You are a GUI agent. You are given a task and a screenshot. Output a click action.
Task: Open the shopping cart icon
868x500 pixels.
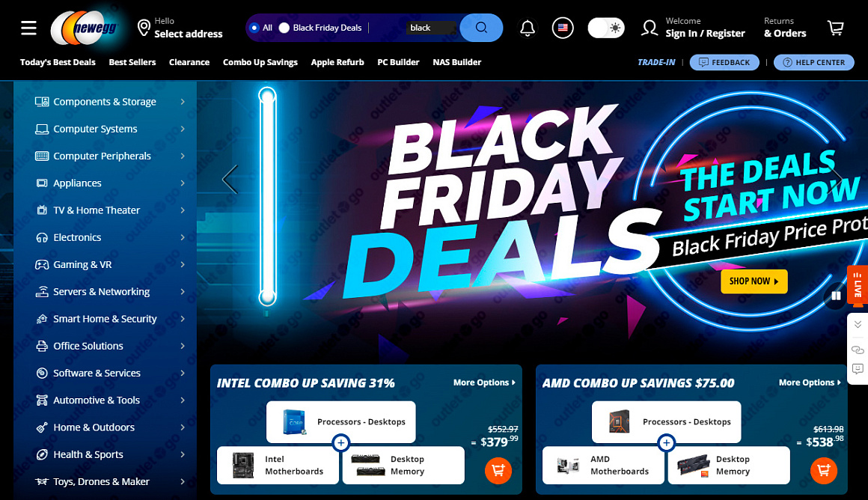pyautogui.click(x=835, y=28)
